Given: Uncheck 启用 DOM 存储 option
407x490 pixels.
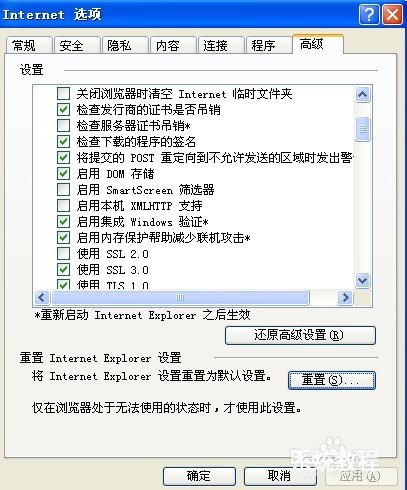Looking at the screenshot, I should (x=63, y=173).
